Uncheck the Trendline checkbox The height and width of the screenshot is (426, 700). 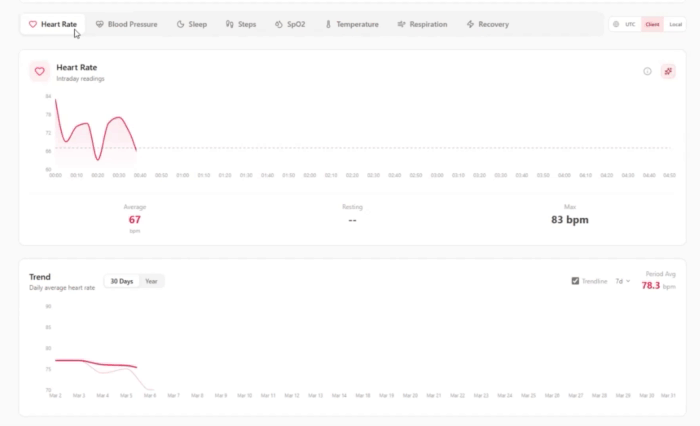tap(575, 281)
